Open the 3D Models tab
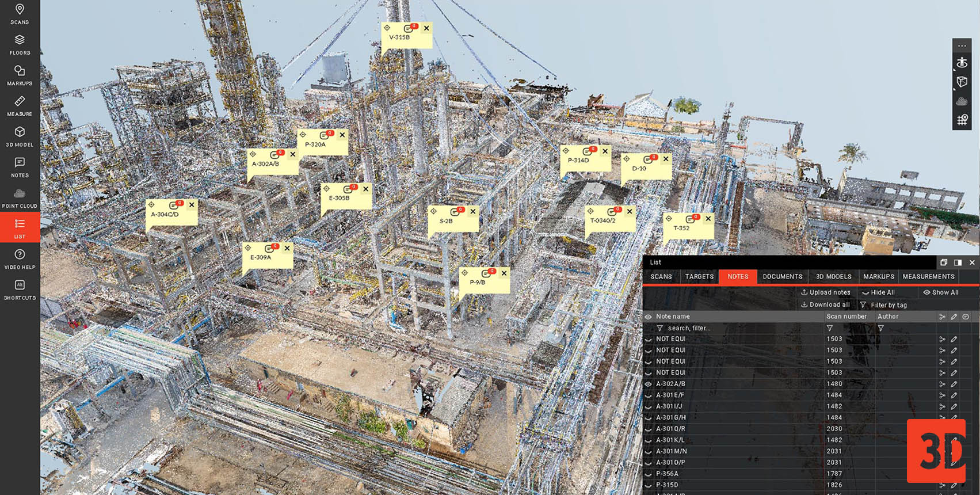Image resolution: width=980 pixels, height=495 pixels. [x=833, y=277]
